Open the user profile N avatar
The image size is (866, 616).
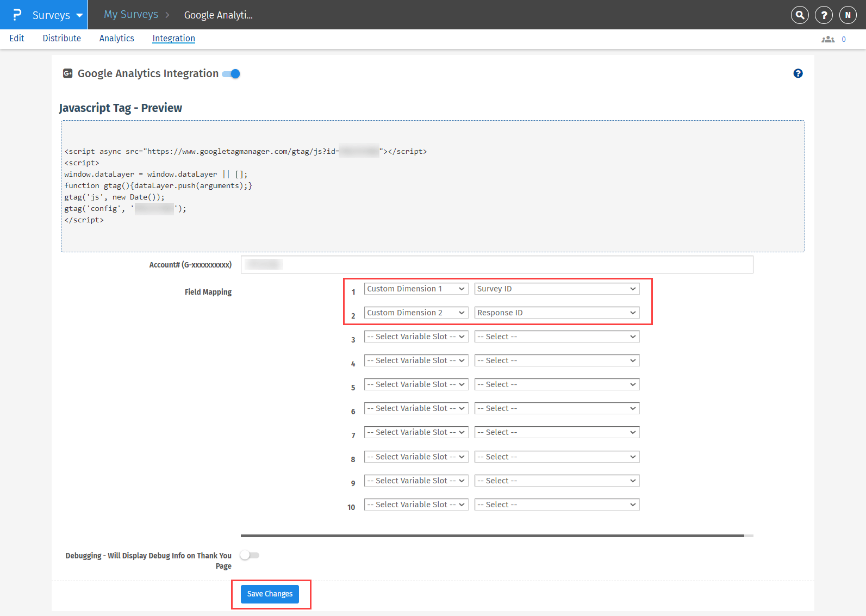coord(848,15)
